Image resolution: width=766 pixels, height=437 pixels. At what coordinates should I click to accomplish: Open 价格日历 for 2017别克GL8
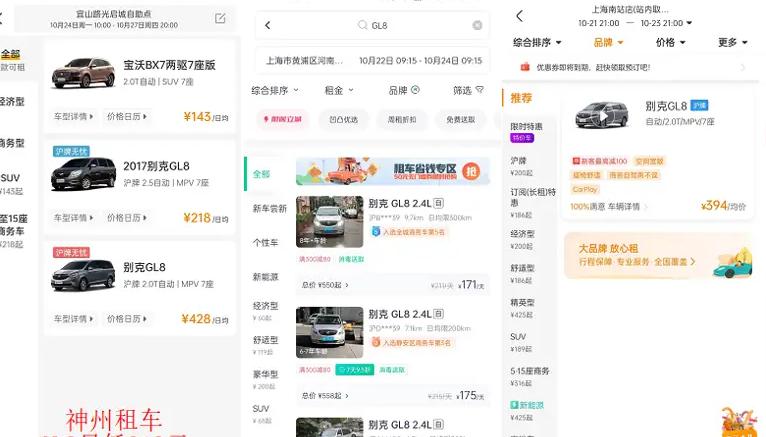click(x=127, y=217)
